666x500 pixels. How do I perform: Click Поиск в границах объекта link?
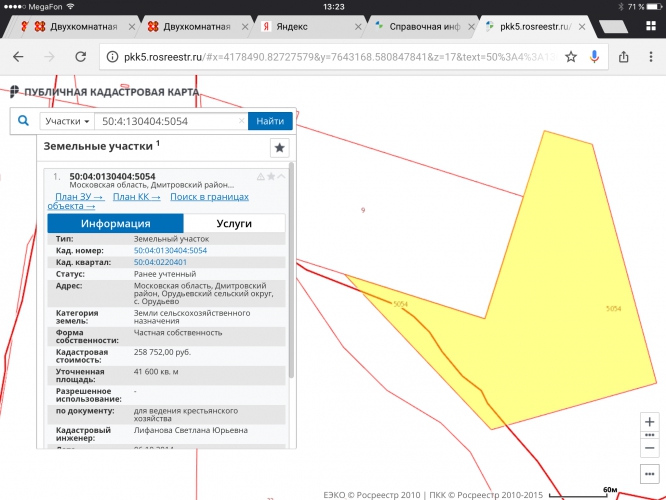[x=209, y=197]
